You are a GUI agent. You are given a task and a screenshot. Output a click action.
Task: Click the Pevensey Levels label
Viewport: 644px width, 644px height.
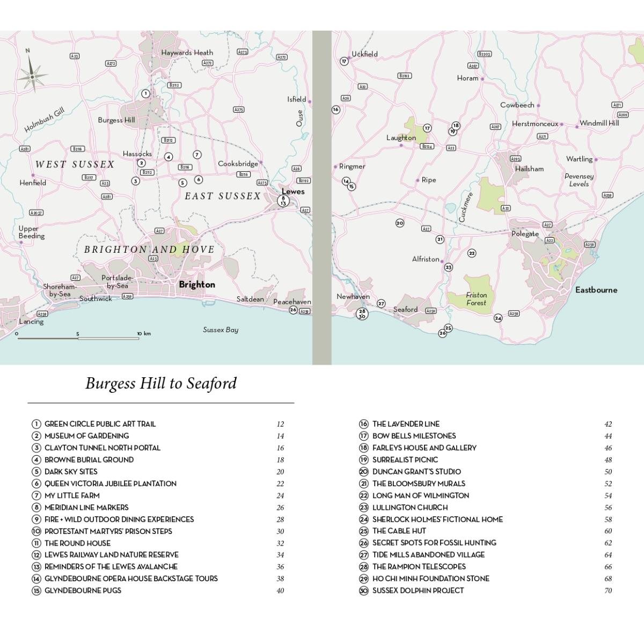click(579, 180)
